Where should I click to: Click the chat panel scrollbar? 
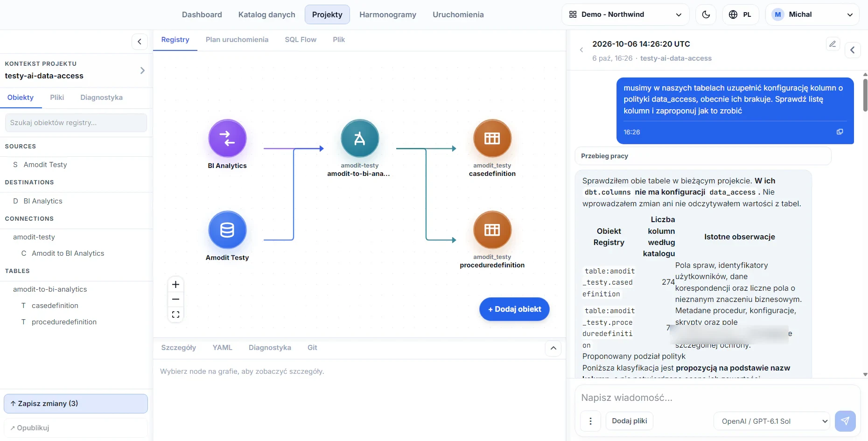point(865,95)
